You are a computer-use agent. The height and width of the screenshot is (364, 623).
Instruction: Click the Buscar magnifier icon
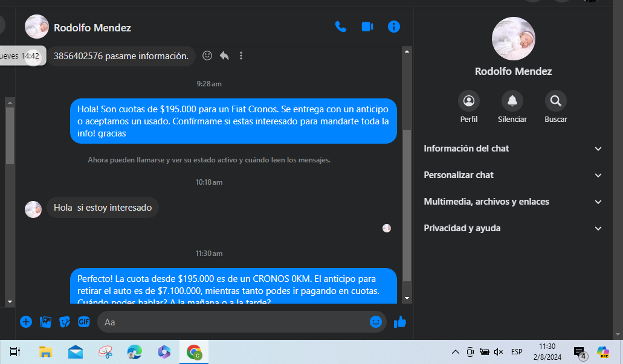click(555, 101)
